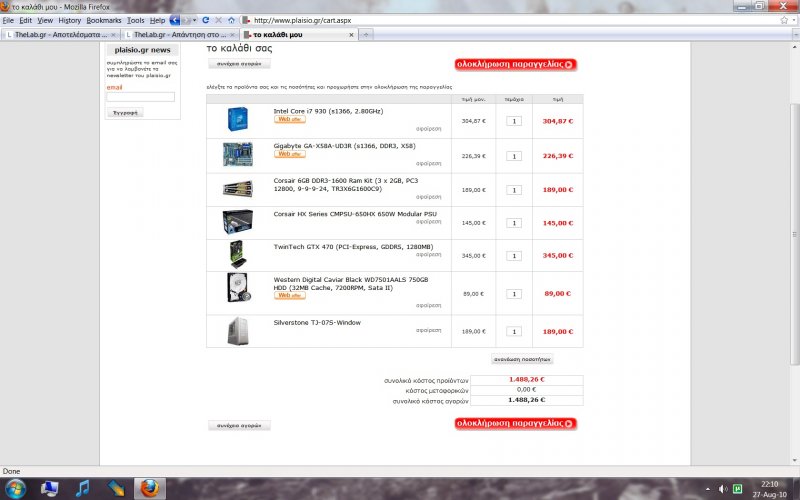The image size is (800, 500).
Task: Show hidden tray icons arrow
Action: [x=708, y=489]
